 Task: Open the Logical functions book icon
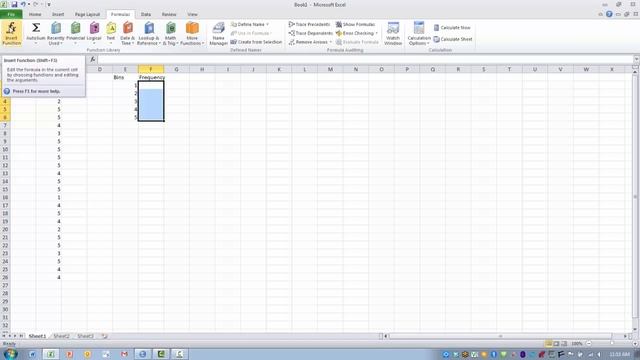[x=94, y=28]
